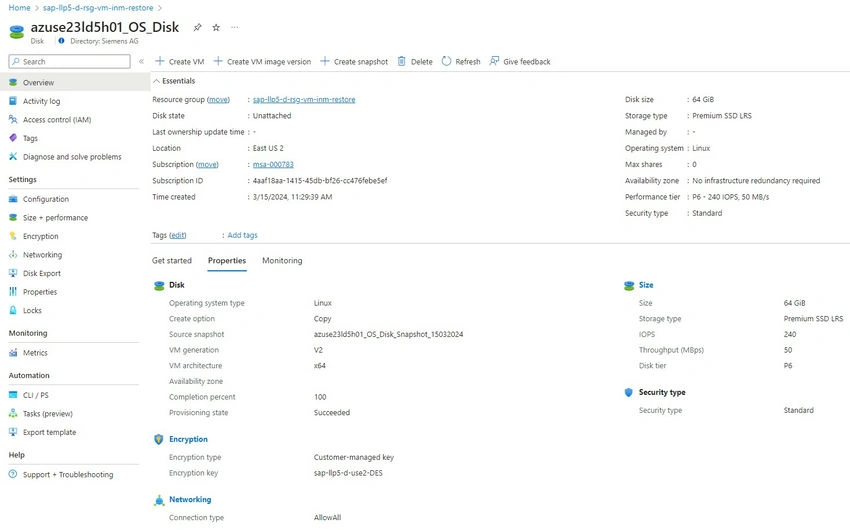Open Tasks (preview) page
The height and width of the screenshot is (530, 850).
48,413
